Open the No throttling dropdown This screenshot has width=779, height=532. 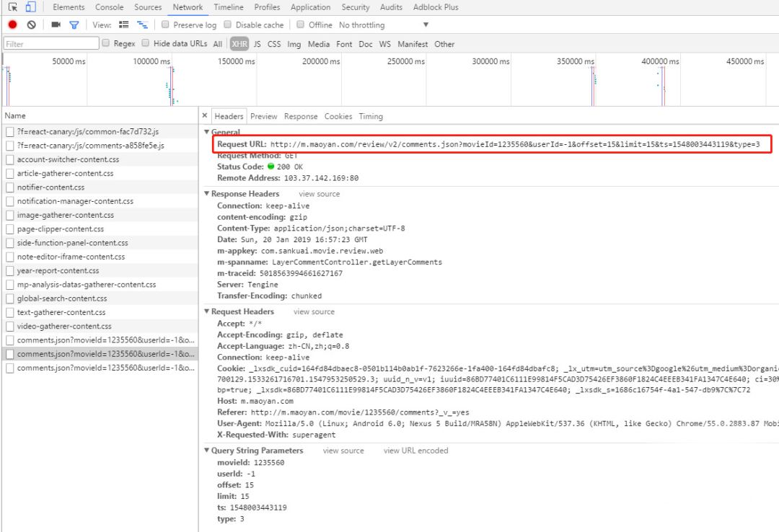click(x=384, y=25)
